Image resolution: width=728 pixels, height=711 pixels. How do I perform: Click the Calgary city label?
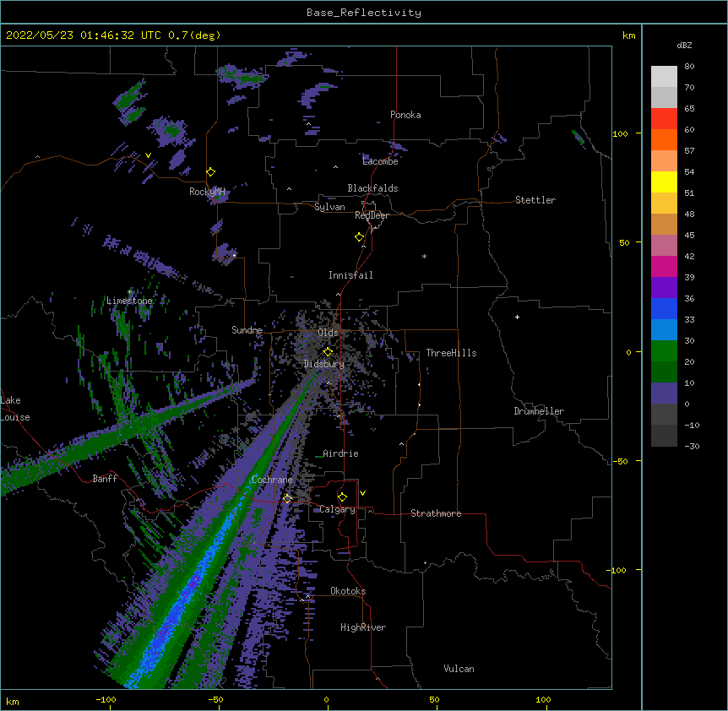click(338, 509)
